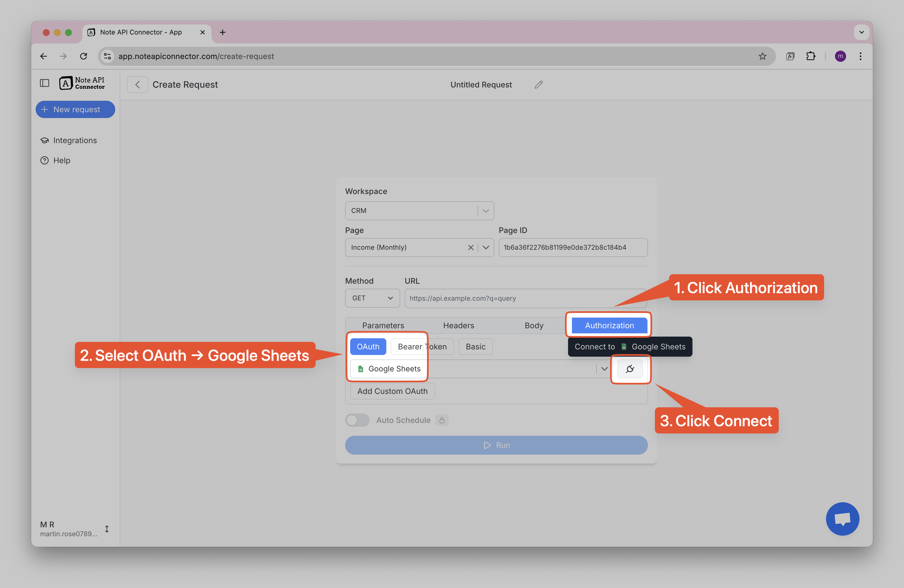
Task: Clear the Income (Monthly) page selection
Action: (471, 248)
